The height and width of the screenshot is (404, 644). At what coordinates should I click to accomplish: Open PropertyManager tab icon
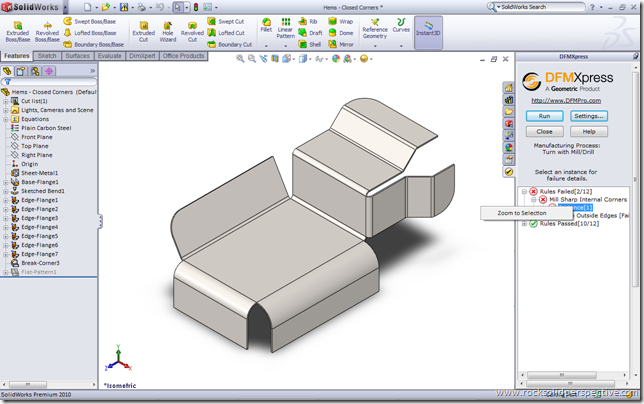tap(21, 71)
